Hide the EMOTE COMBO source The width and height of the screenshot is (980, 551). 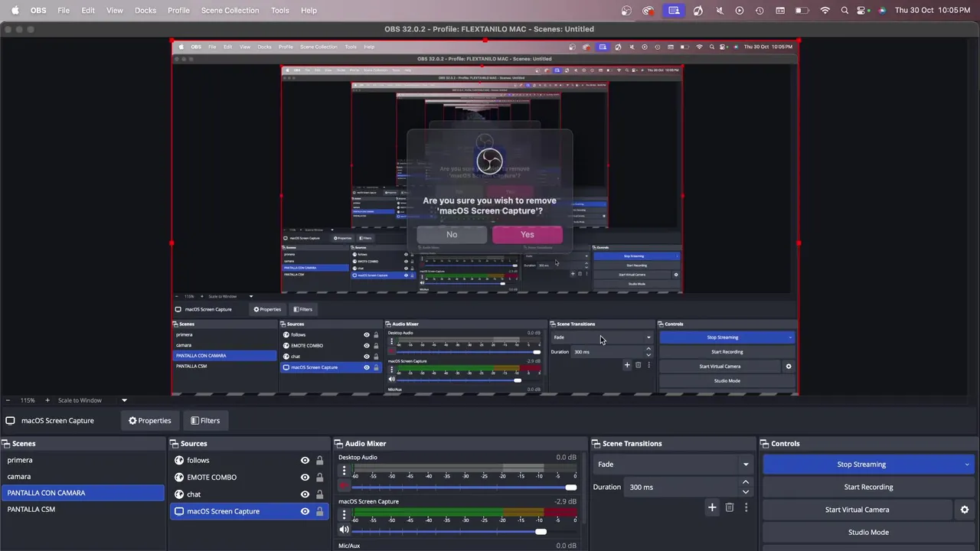coord(305,477)
